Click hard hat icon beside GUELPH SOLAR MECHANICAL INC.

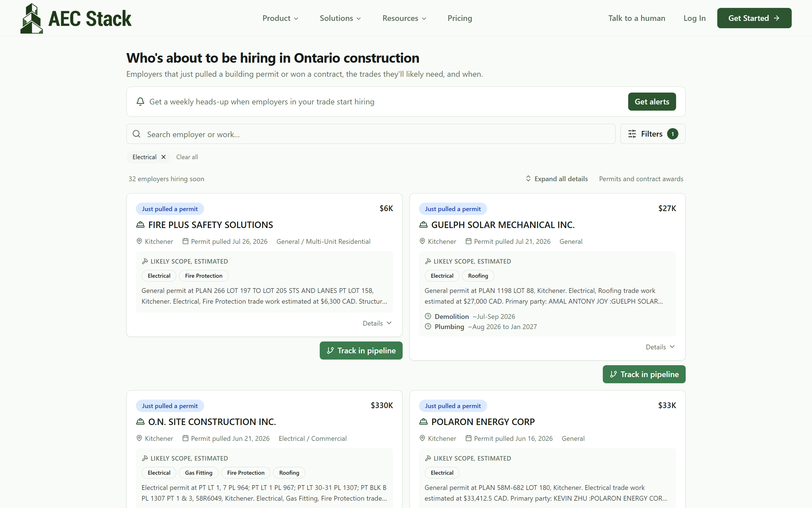423,225
